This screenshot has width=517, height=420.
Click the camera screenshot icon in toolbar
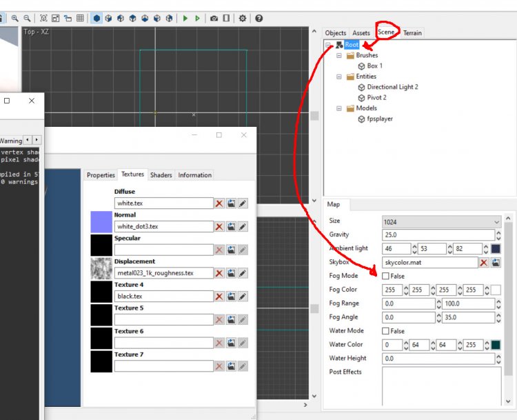(214, 19)
